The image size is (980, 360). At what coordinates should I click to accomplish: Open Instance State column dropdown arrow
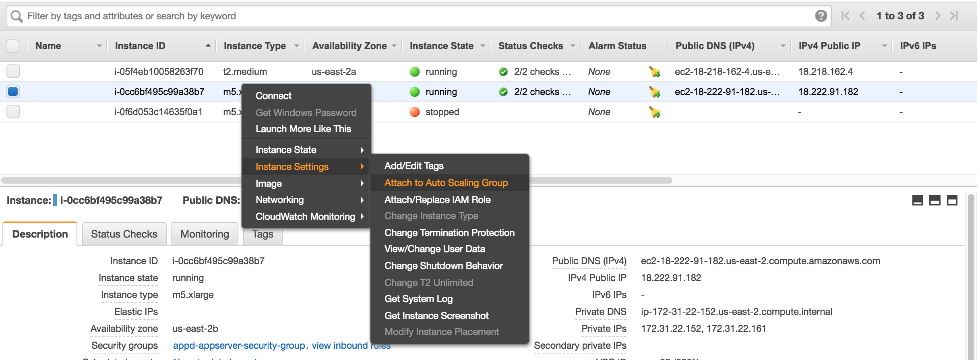(x=482, y=46)
